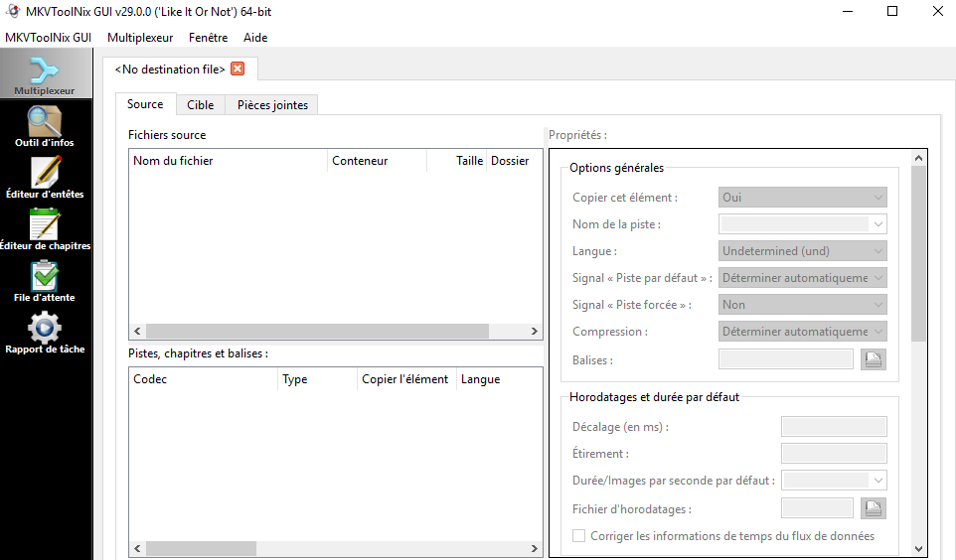Open the Signal Piste forcée dropdown
This screenshot has height=560, width=956.
[x=803, y=305]
